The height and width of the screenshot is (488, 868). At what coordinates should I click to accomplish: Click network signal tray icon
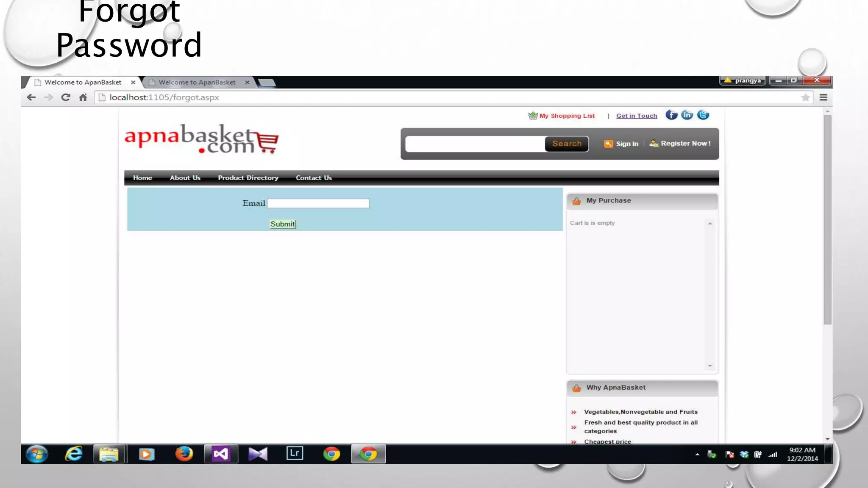773,455
